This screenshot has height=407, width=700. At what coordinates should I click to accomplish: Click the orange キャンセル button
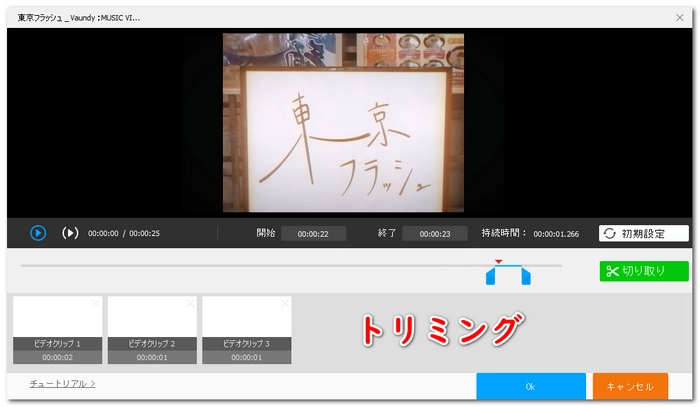630,386
